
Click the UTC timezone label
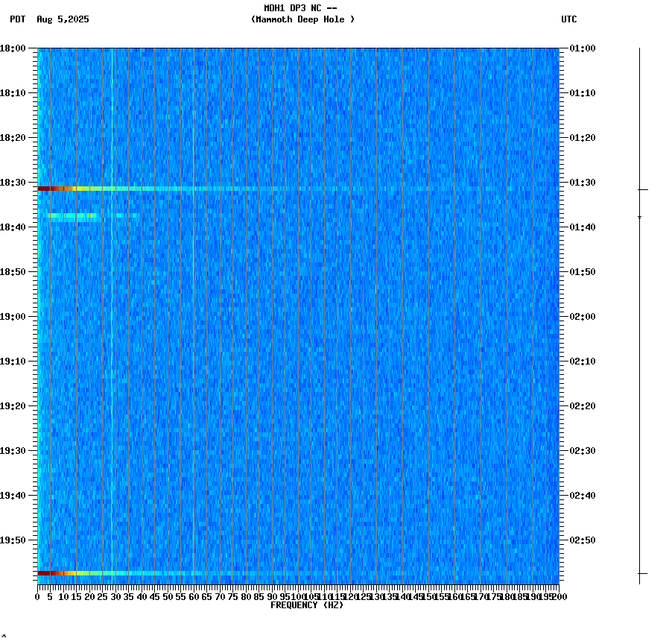tap(569, 20)
